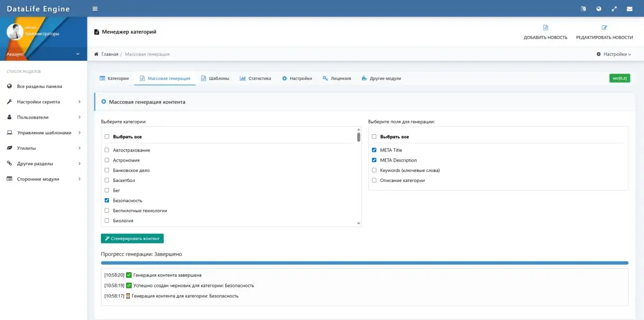Uncheck the META Title field checkbox
The image size is (644, 320).
pyautogui.click(x=374, y=150)
